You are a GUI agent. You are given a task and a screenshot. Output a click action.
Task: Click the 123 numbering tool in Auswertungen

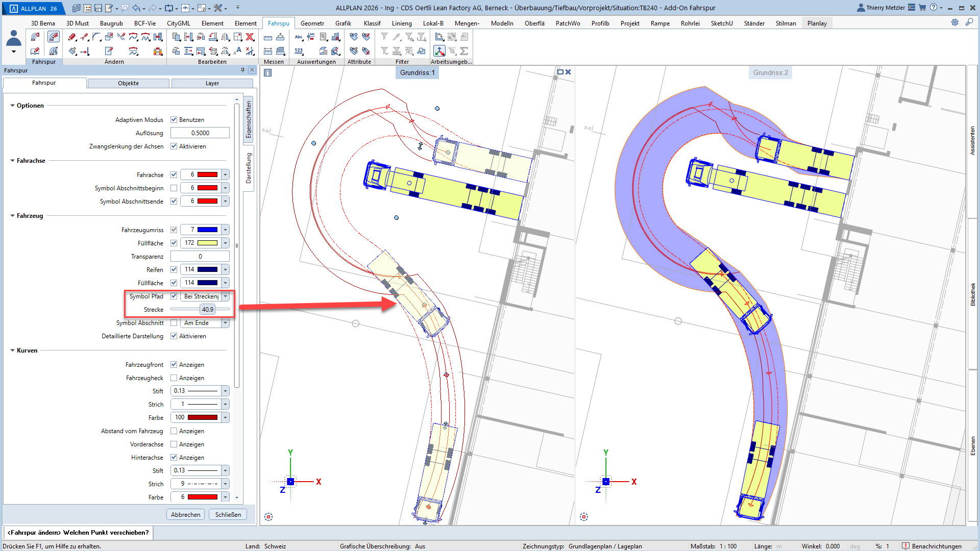[x=299, y=51]
